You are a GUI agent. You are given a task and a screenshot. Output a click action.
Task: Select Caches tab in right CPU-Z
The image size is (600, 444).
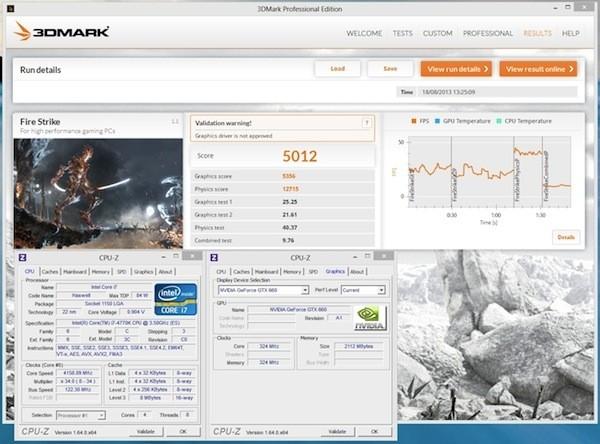[x=241, y=271]
